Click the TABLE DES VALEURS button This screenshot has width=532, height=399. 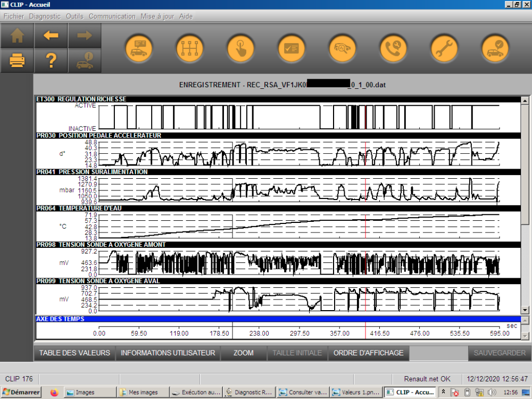[x=74, y=353]
